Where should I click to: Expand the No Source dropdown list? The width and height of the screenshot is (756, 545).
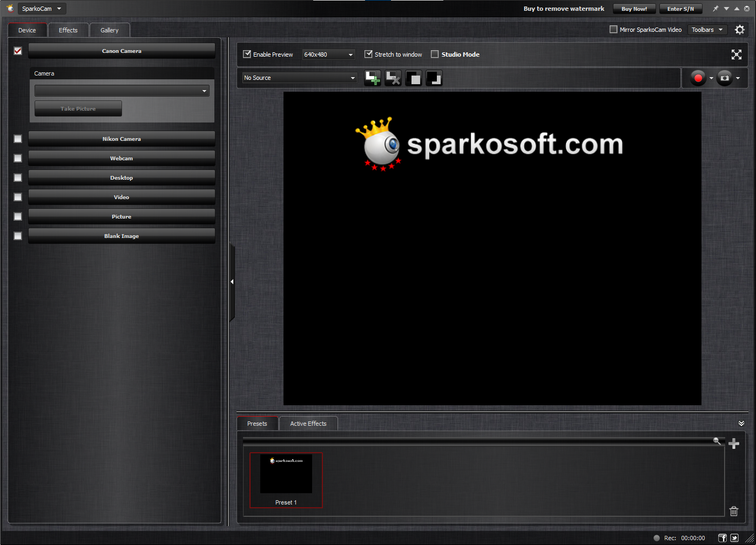pos(300,78)
